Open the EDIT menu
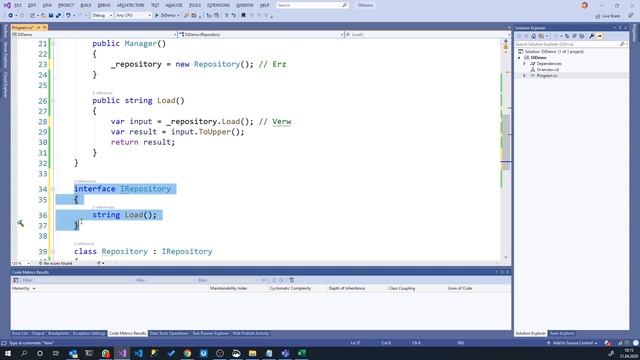Screen dimensions: 640x360 click(32, 5)
